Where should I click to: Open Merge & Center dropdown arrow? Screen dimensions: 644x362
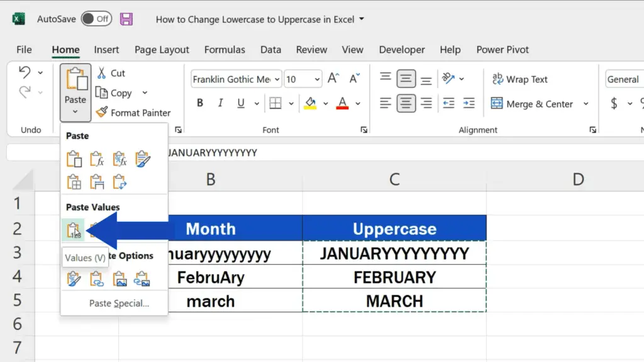pyautogui.click(x=586, y=104)
